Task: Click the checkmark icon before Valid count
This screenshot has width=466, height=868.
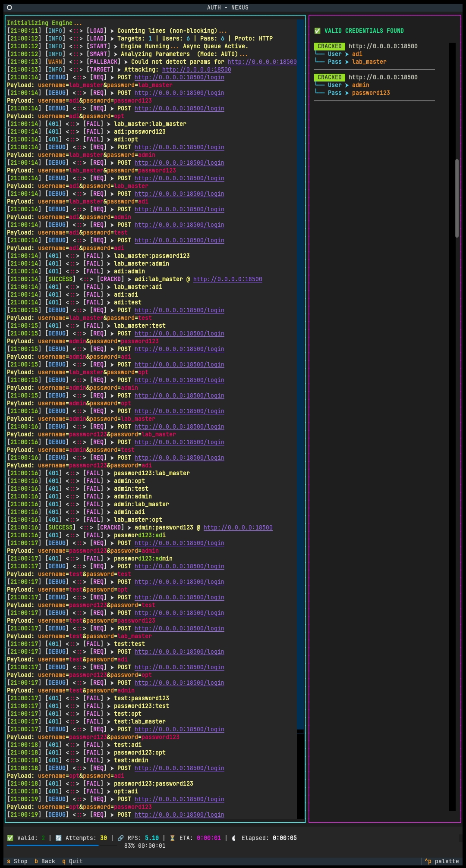Action: pyautogui.click(x=10, y=838)
